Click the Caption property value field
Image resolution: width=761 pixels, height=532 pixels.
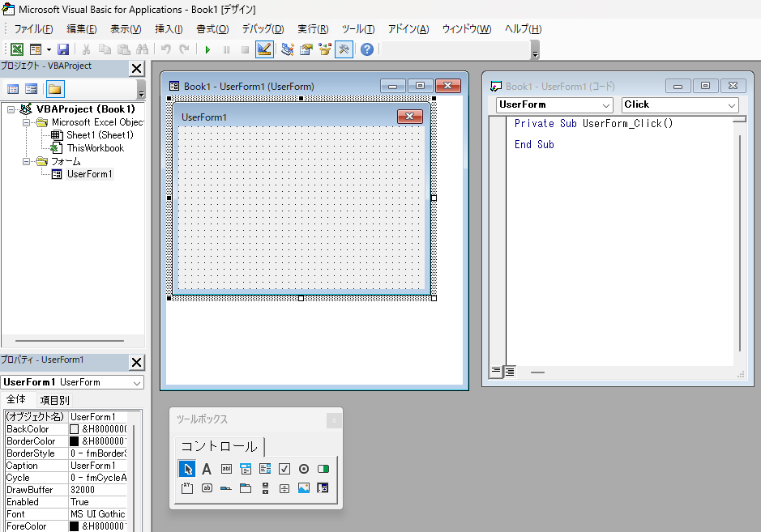(97, 466)
